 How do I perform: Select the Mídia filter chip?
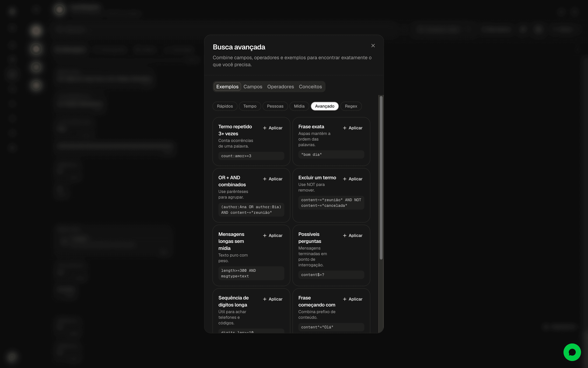pyautogui.click(x=299, y=106)
